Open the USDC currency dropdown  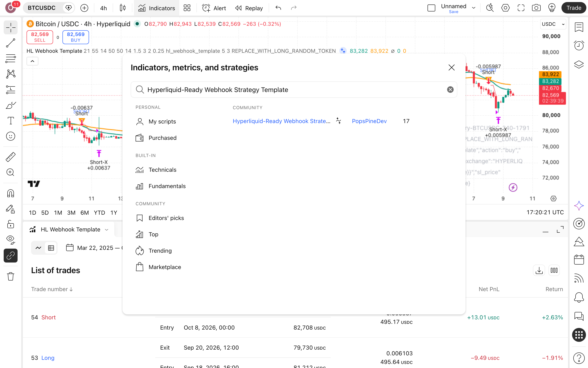point(553,24)
